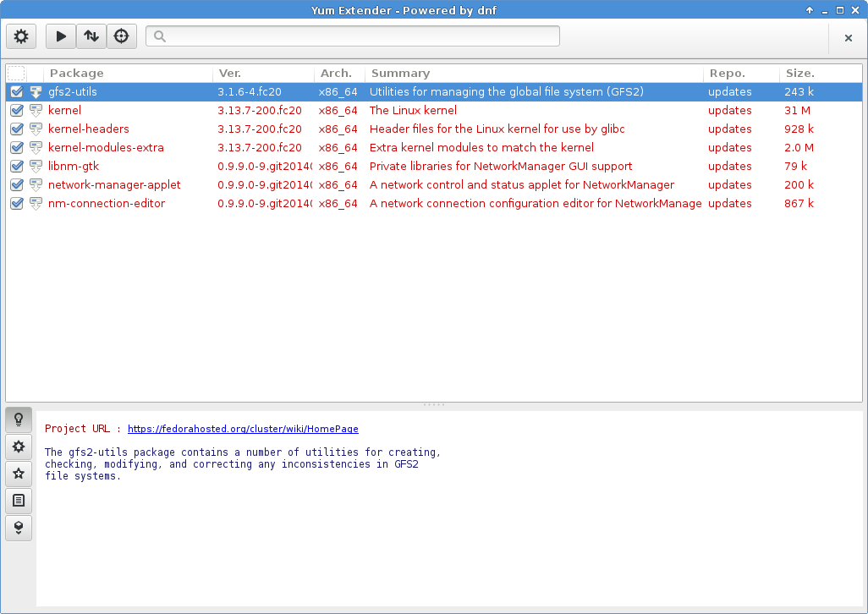Uncheck the kernel package checkbox
Viewport: 868px width, 614px height.
click(x=17, y=111)
